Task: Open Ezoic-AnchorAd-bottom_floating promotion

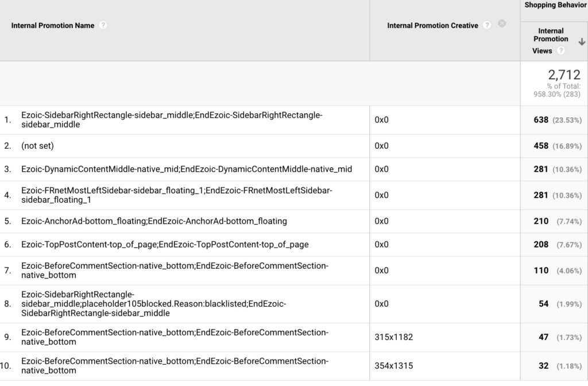Action: [154, 221]
